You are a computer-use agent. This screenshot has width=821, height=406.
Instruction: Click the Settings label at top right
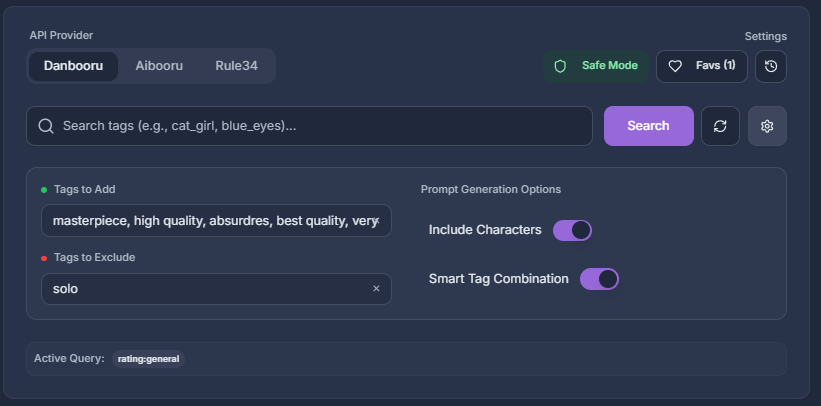[765, 36]
